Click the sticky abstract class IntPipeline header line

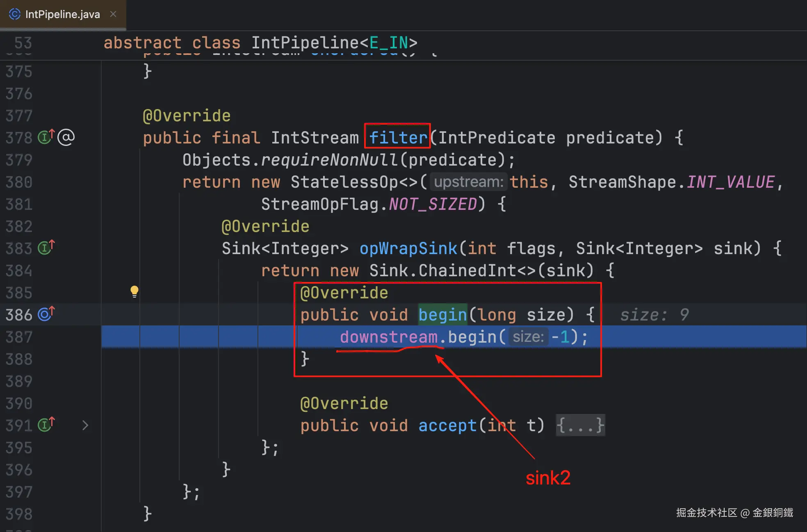click(260, 43)
